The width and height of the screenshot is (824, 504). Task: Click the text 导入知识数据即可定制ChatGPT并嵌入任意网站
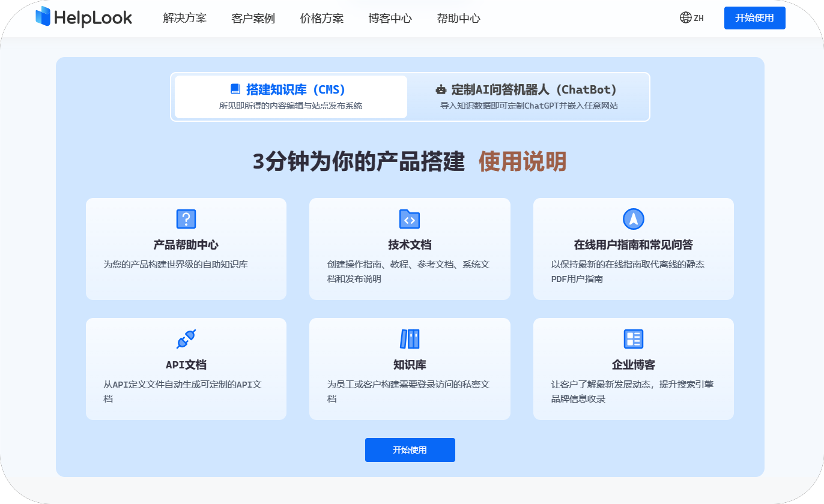coord(529,106)
